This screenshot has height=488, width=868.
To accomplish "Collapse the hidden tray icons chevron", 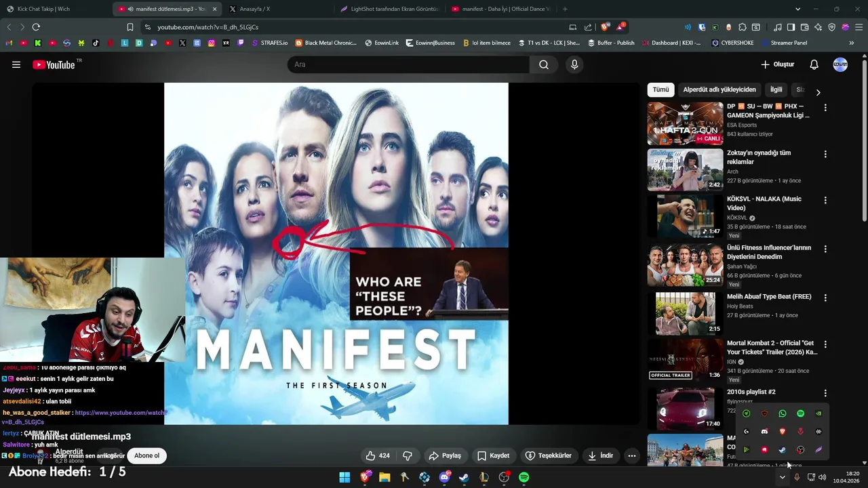I will pyautogui.click(x=782, y=477).
